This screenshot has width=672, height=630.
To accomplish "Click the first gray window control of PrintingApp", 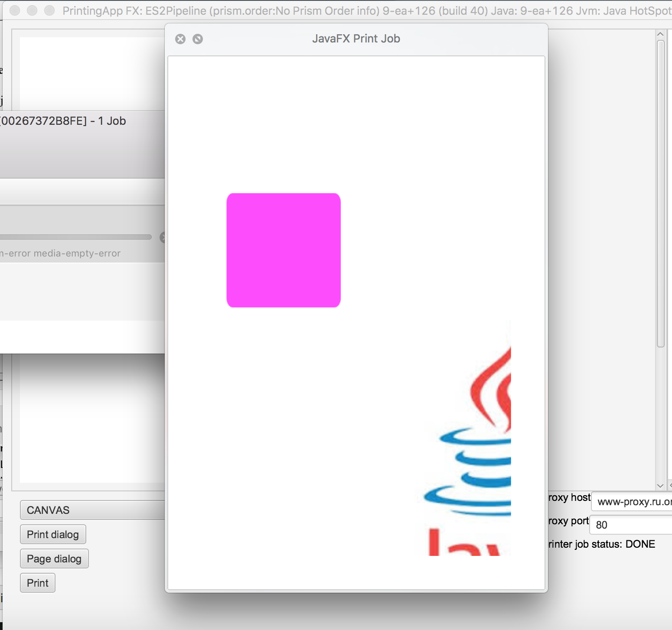I will tap(15, 10).
